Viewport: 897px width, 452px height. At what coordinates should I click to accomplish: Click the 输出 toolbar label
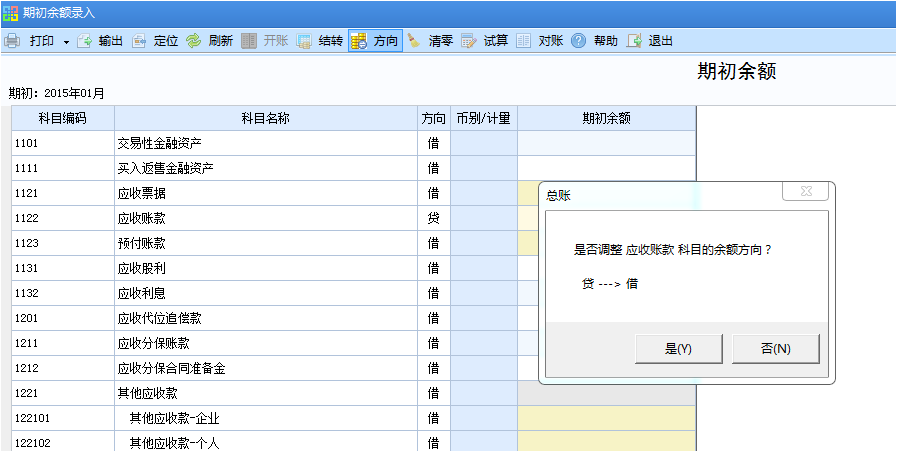pyautogui.click(x=110, y=41)
